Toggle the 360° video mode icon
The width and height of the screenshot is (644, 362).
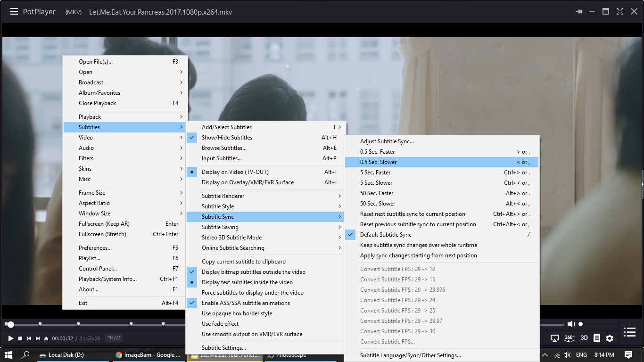569,338
